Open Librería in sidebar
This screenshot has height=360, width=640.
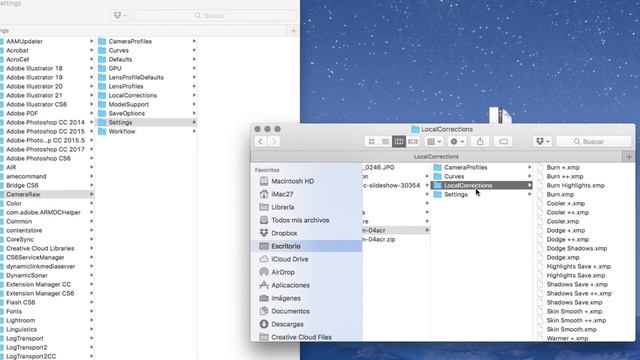pyautogui.click(x=282, y=207)
